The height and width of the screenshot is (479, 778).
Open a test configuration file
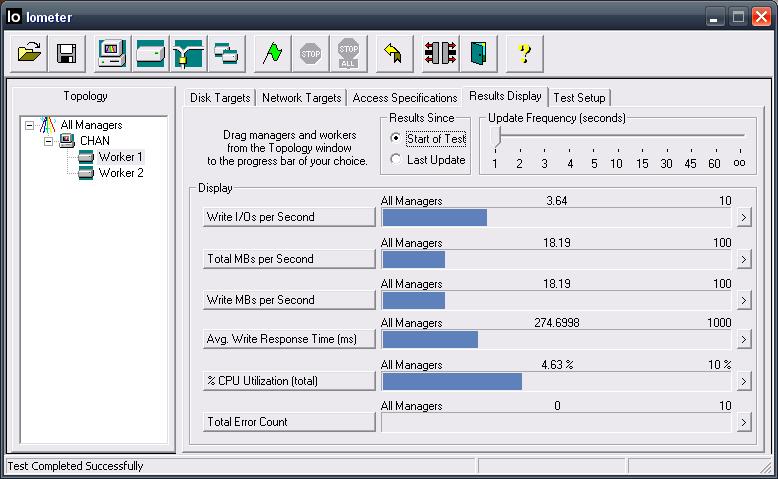[29, 53]
